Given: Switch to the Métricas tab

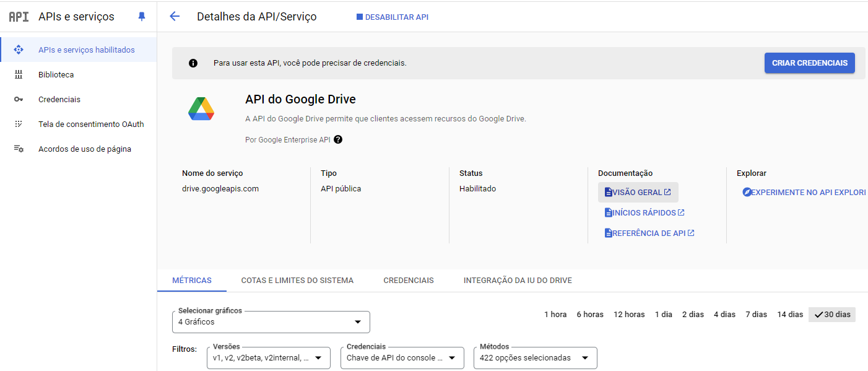Looking at the screenshot, I should [x=192, y=280].
